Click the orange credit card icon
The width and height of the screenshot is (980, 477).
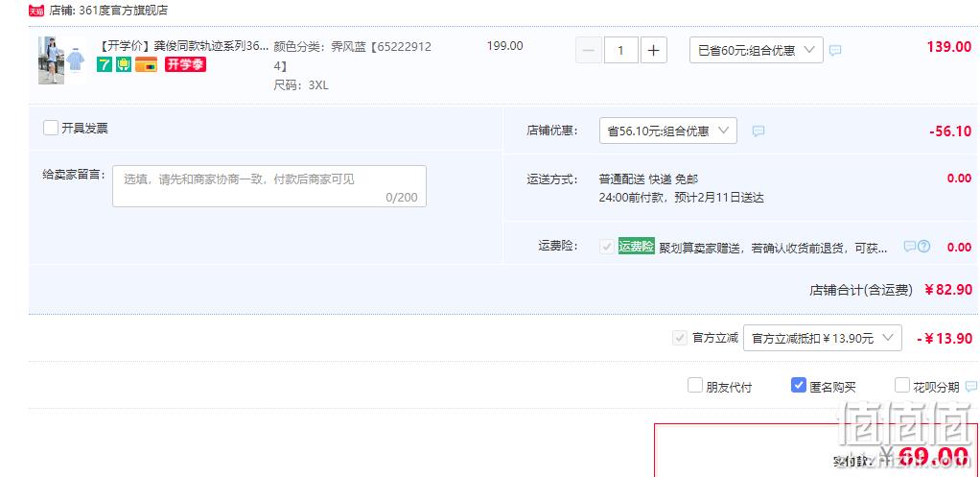147,64
